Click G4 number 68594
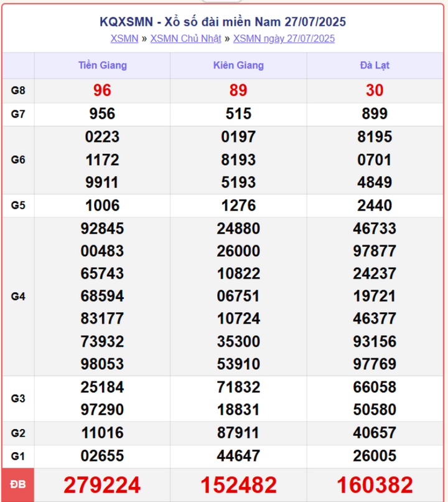The width and height of the screenshot is (448, 502). click(x=102, y=296)
